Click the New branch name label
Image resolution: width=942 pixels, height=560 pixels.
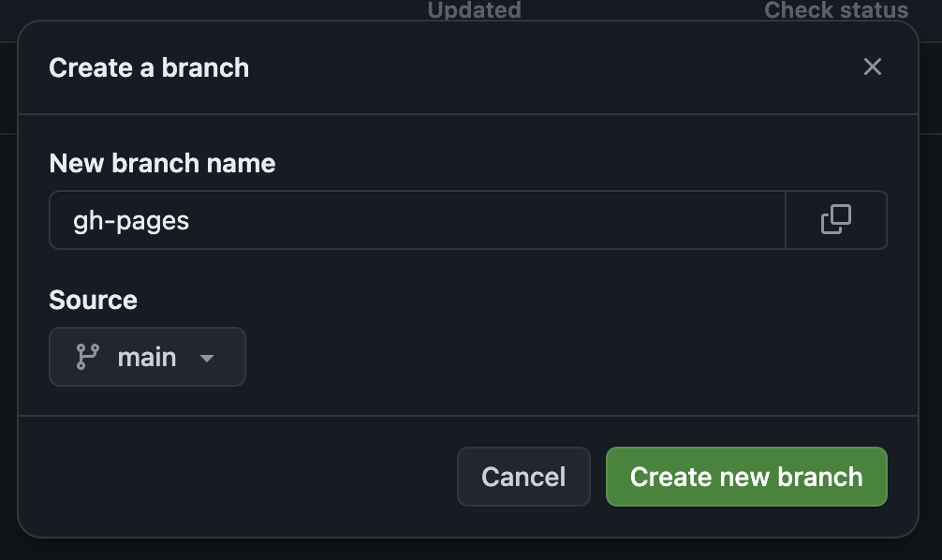[161, 163]
